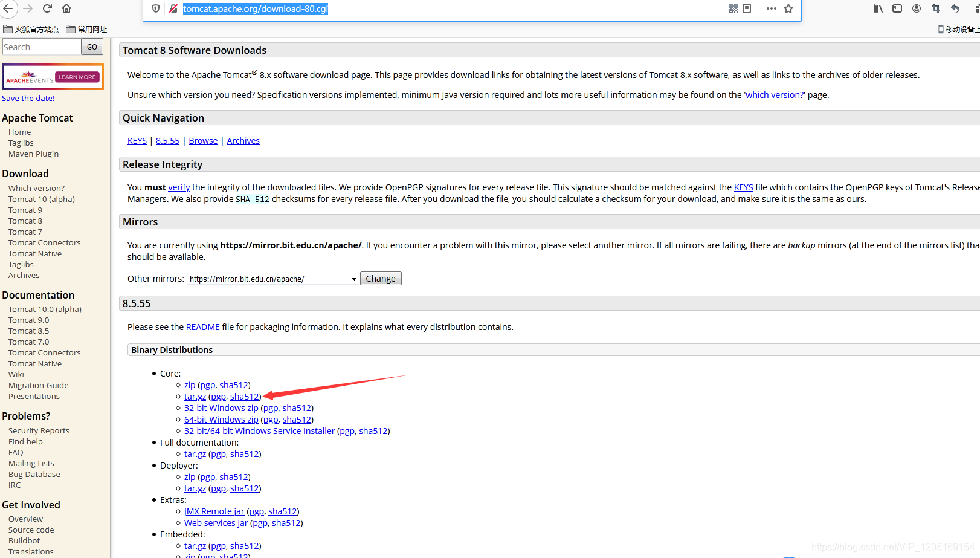980x558 pixels.
Task: Open 移动设备 bookmarks item
Action: tap(959, 29)
